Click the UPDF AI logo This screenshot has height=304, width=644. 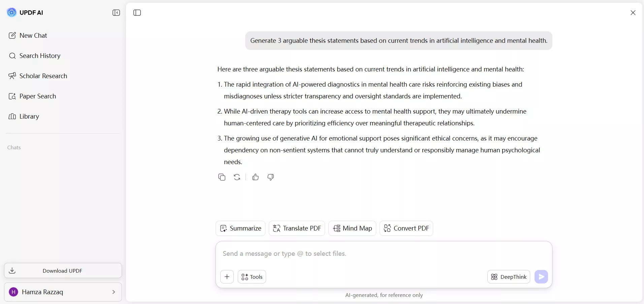(x=11, y=12)
